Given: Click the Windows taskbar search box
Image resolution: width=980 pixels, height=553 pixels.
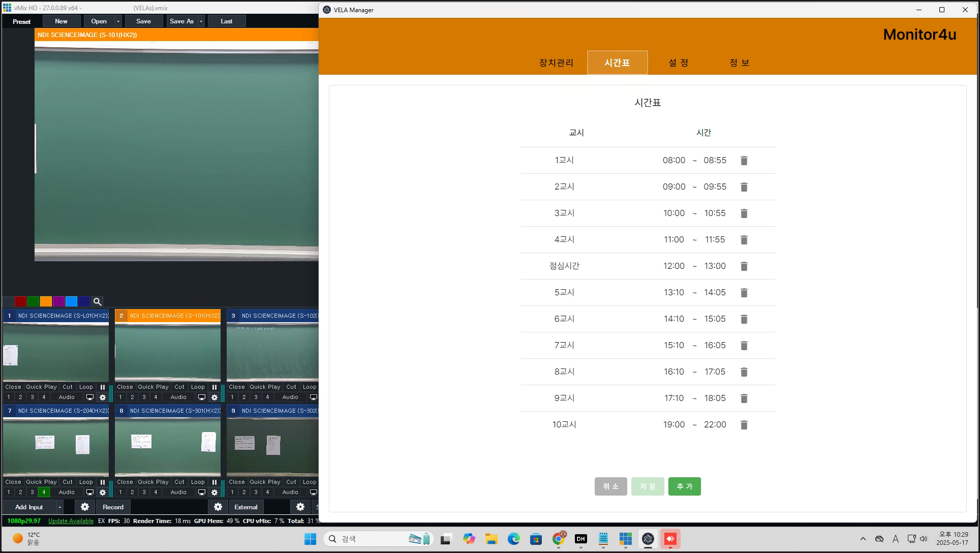Looking at the screenshot, I should (378, 539).
